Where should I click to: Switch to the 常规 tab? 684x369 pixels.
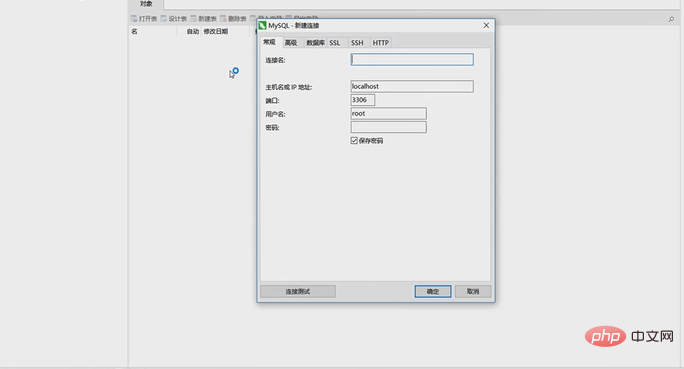(270, 42)
